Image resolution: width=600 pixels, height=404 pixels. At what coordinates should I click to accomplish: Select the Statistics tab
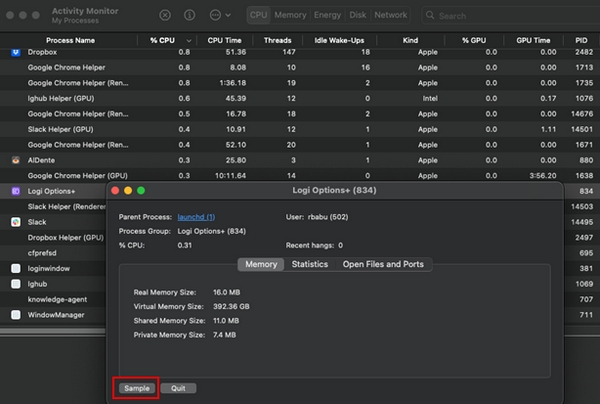pyautogui.click(x=310, y=264)
